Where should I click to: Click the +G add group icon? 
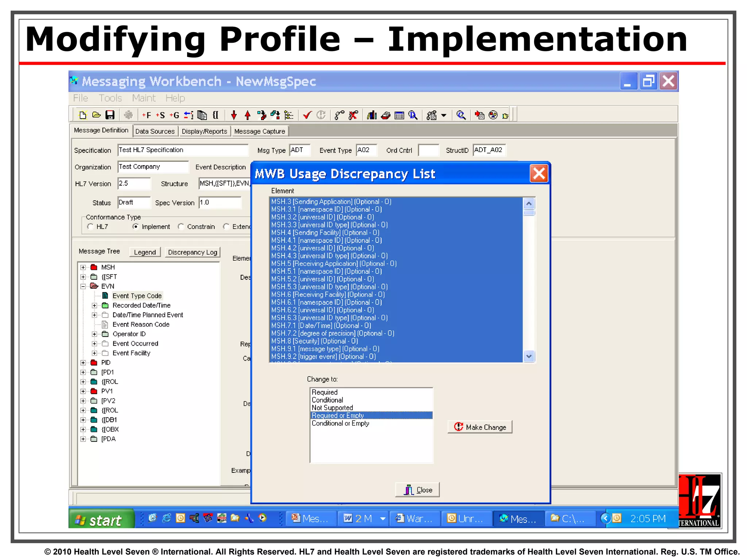(174, 115)
